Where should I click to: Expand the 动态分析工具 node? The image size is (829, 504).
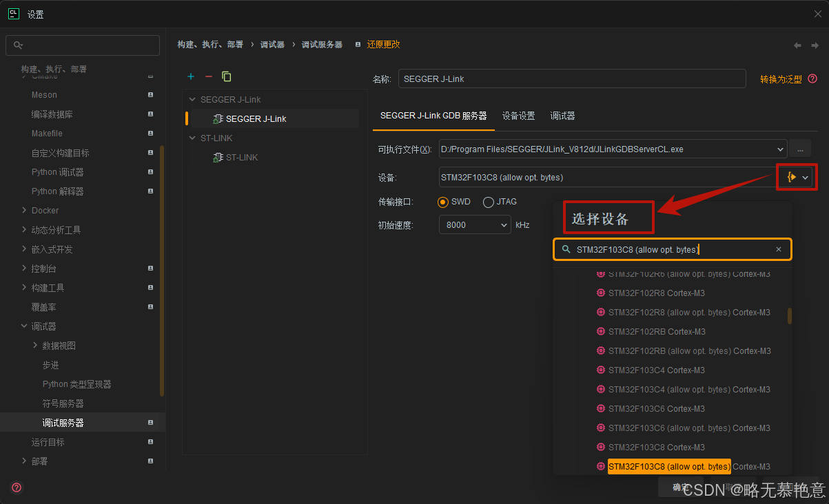click(24, 230)
